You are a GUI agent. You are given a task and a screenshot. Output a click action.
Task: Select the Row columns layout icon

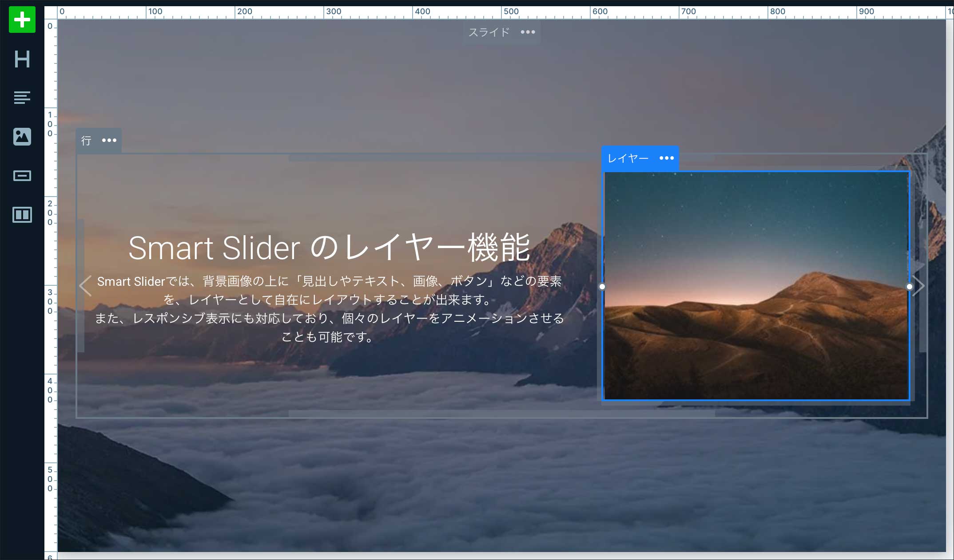22,215
